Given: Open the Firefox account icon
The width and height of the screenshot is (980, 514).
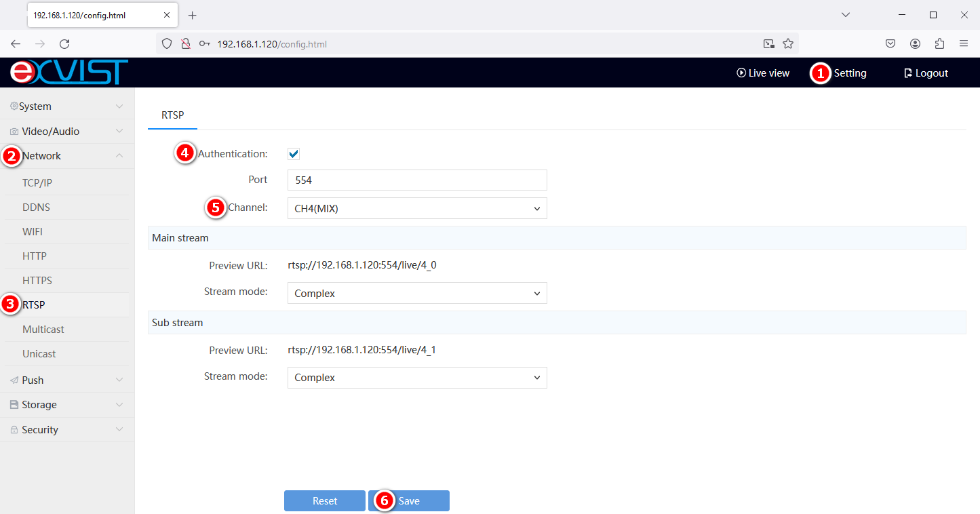Looking at the screenshot, I should (915, 43).
